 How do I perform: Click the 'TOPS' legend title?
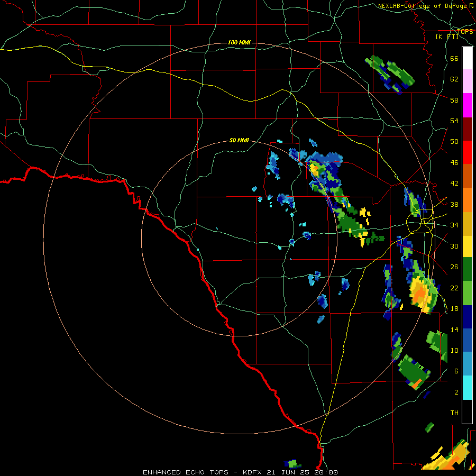(465, 31)
